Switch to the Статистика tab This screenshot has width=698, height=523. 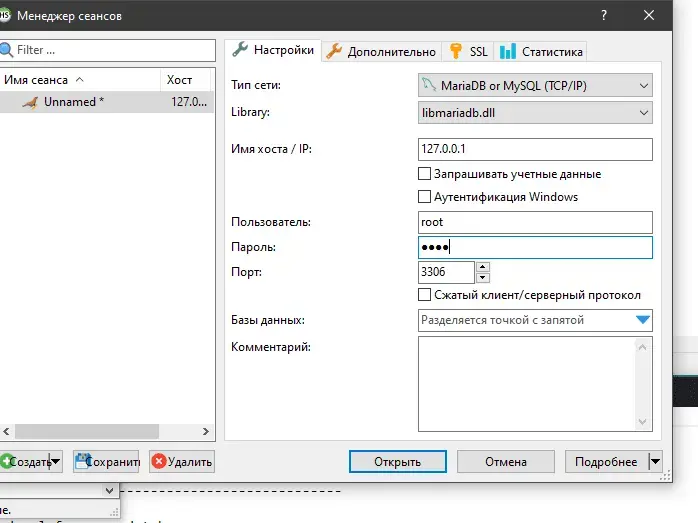[540, 52]
